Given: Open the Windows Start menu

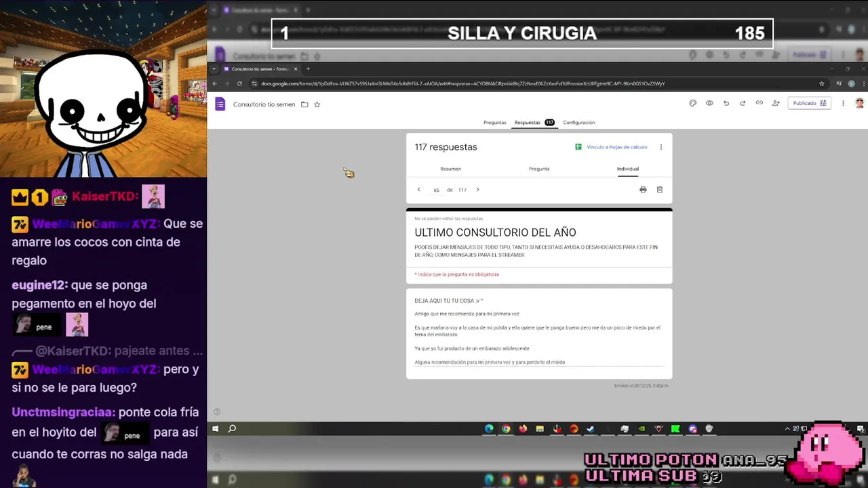Looking at the screenshot, I should click(215, 428).
